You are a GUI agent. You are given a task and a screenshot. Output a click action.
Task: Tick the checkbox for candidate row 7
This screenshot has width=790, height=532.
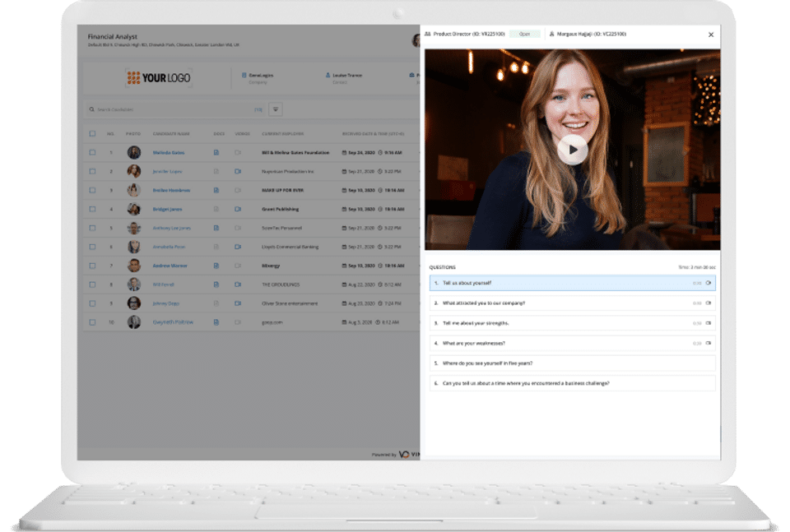tap(92, 266)
